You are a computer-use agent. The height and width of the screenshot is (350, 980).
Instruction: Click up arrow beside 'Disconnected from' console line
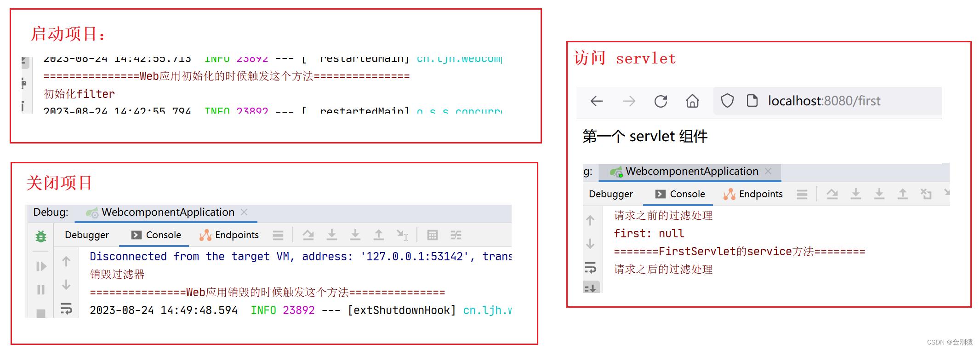tap(66, 261)
